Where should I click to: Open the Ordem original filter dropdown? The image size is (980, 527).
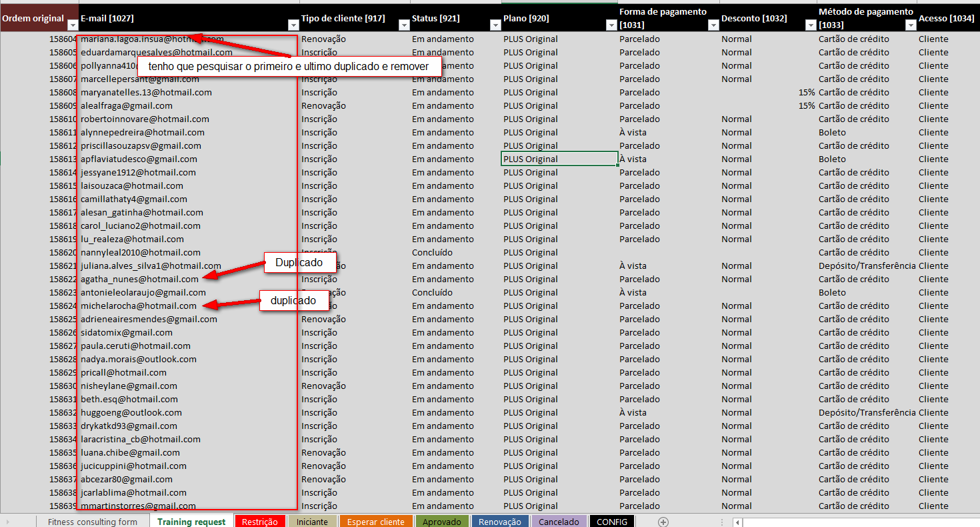(73, 25)
